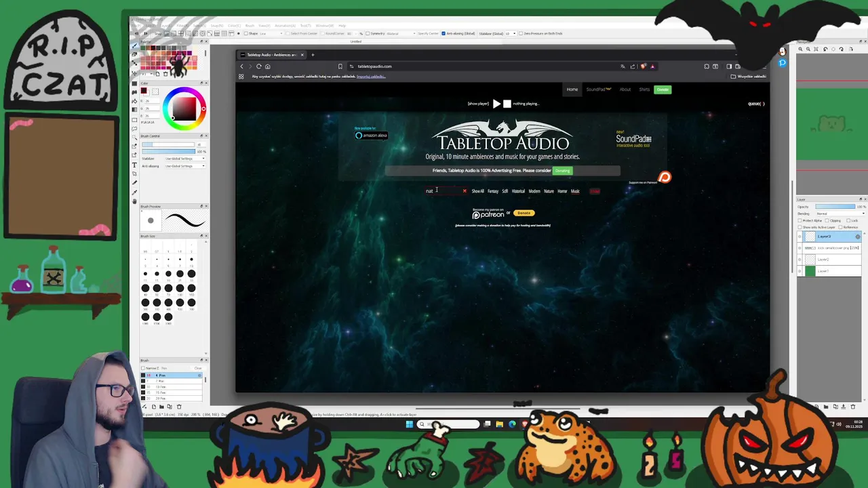Click the green Donate nav button
Image resolution: width=868 pixels, height=488 pixels.
pyautogui.click(x=663, y=89)
